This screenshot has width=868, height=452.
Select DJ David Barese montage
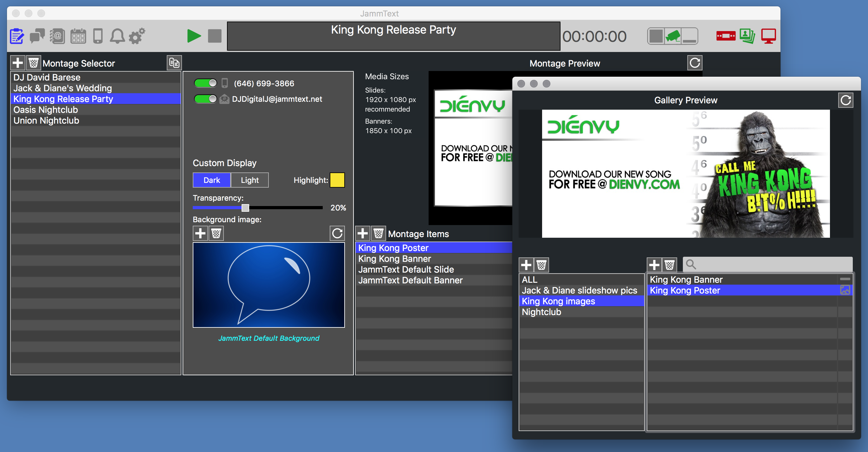pyautogui.click(x=96, y=77)
